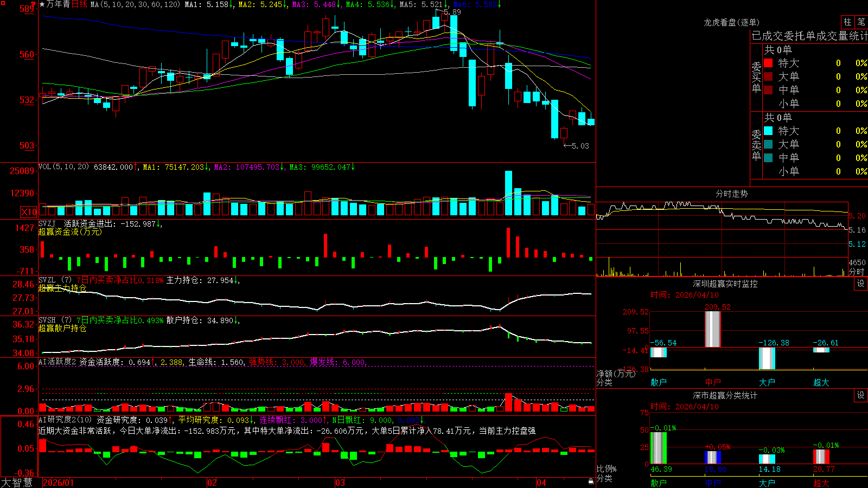Viewport: 868px width, 488px height.
Task: Click the 589 price axis label
Action: click(27, 9)
